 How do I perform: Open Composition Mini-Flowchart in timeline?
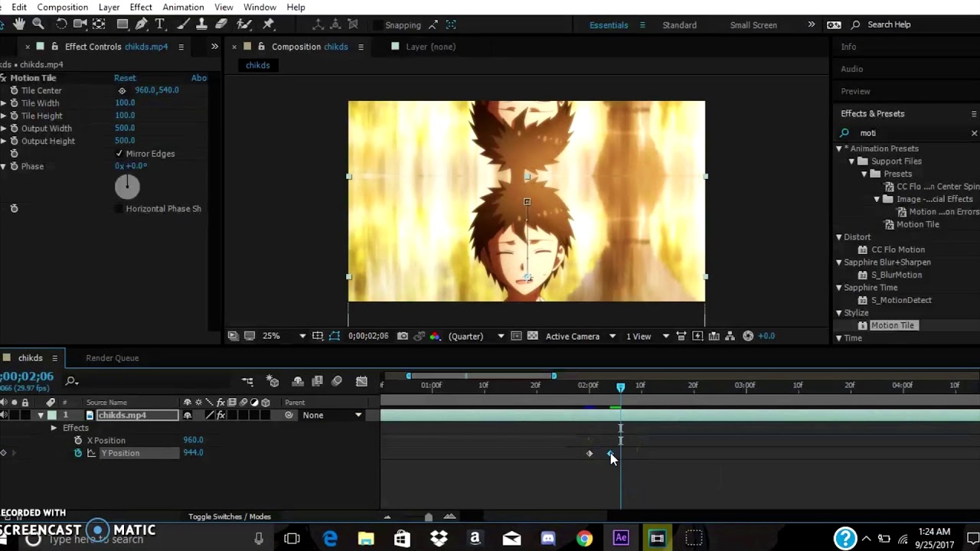[x=247, y=381]
